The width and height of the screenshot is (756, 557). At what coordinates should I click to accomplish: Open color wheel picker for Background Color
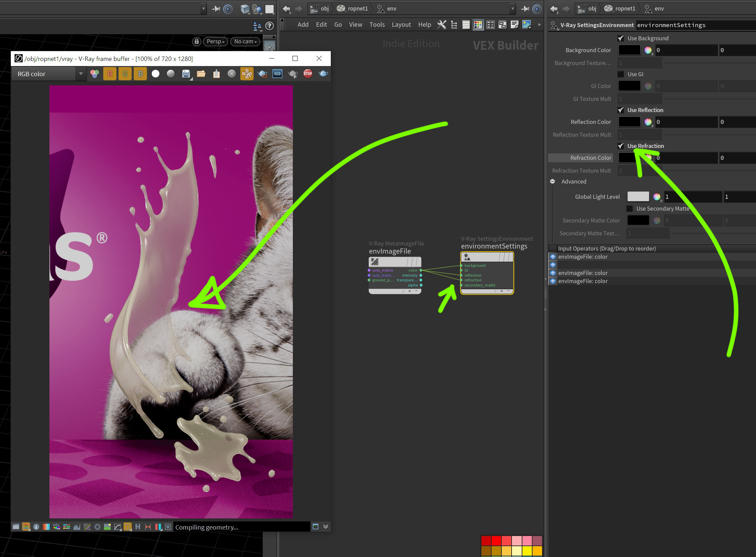648,50
